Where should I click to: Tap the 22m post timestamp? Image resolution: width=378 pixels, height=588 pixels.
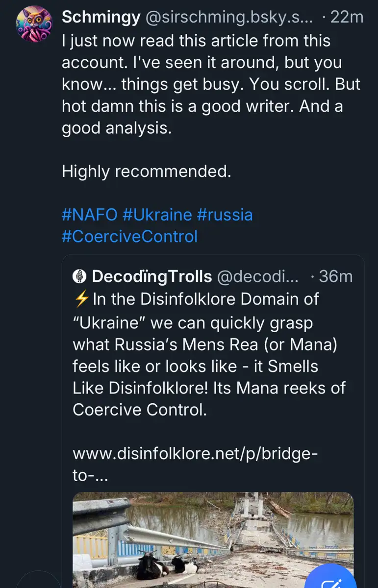tap(347, 18)
